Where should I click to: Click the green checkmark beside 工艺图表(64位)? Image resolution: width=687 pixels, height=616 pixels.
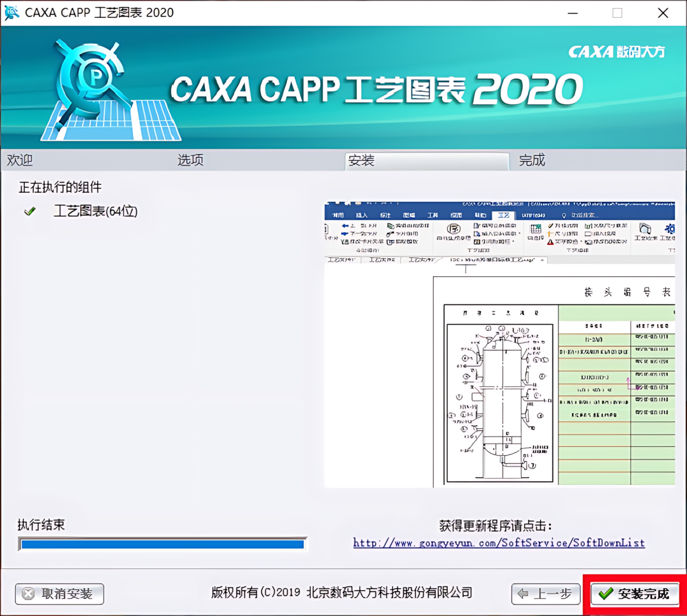point(30,211)
